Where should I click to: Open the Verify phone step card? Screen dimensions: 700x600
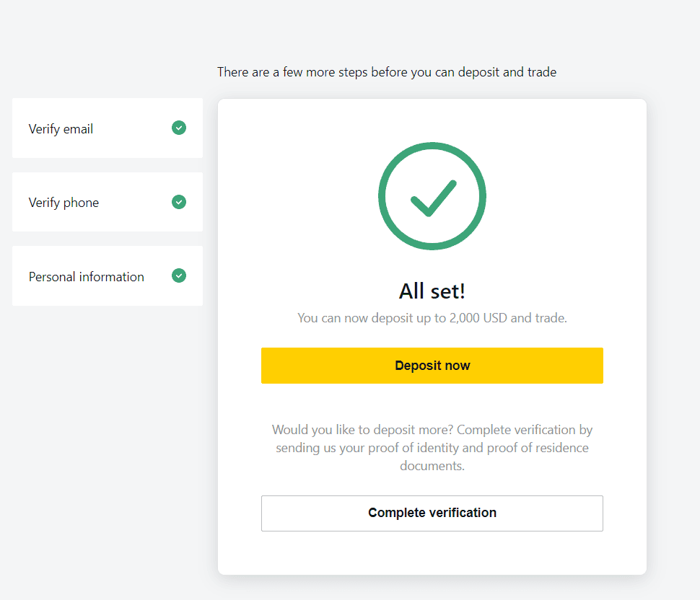(108, 202)
